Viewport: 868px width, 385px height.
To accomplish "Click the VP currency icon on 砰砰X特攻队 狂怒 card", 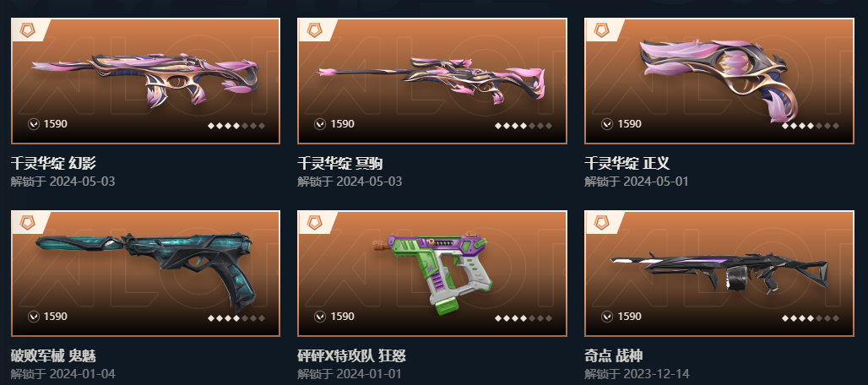I will tap(320, 317).
